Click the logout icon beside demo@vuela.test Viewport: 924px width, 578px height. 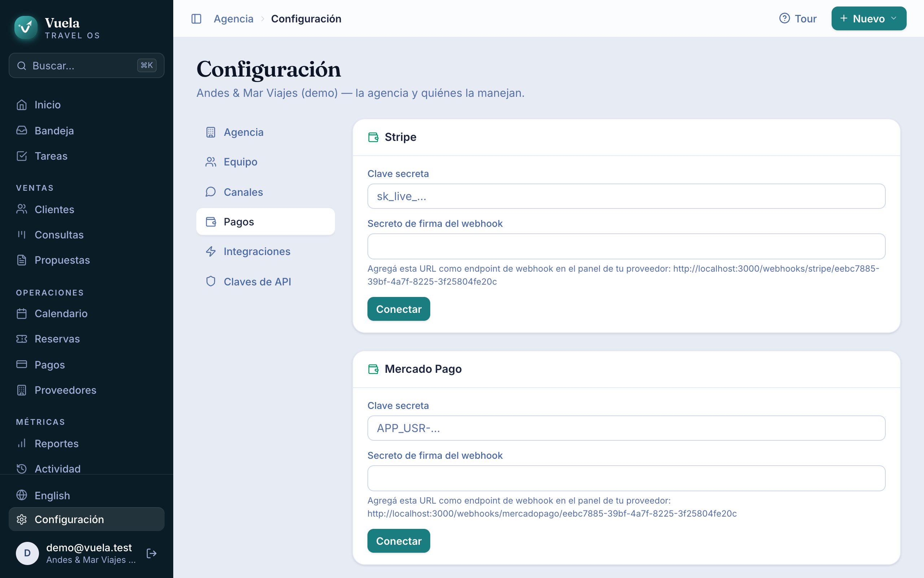click(x=152, y=553)
